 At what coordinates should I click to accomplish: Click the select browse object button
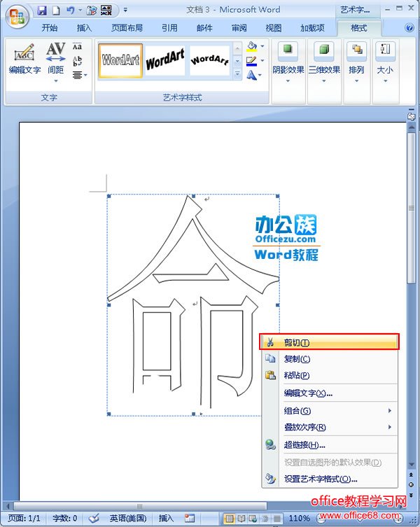pyautogui.click(x=412, y=484)
